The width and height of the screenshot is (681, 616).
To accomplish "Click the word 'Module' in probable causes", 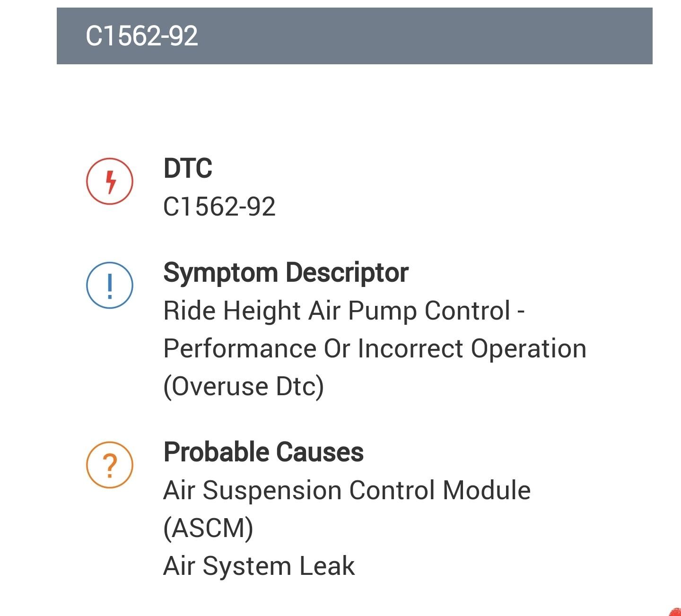I will pyautogui.click(x=487, y=490).
